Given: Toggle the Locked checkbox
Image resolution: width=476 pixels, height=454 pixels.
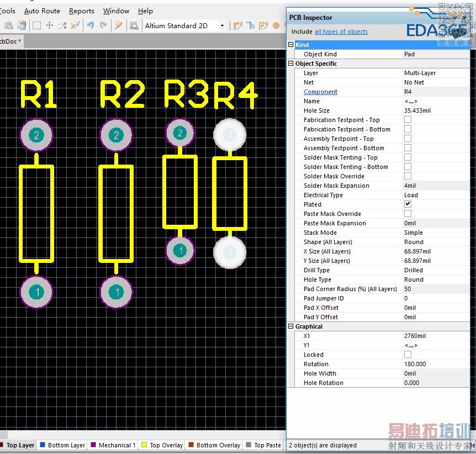Looking at the screenshot, I should point(408,355).
